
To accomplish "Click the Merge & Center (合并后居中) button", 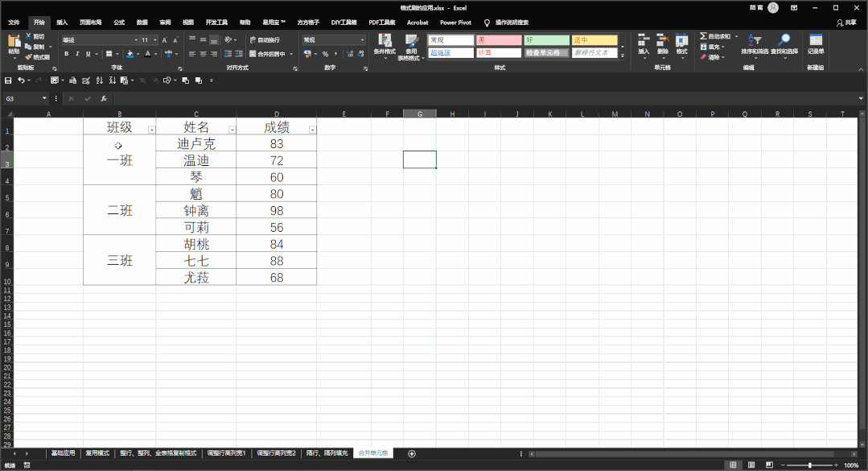I will click(267, 54).
